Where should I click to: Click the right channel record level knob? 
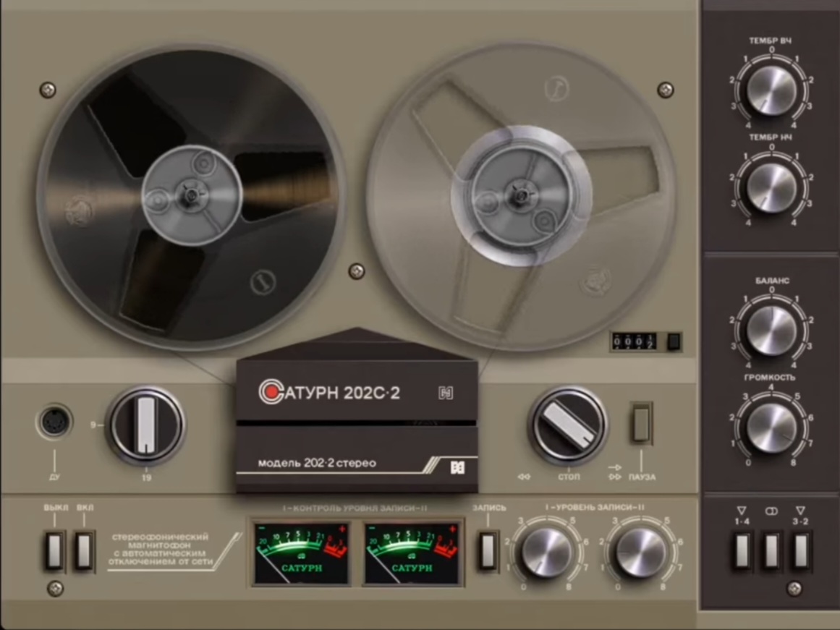[x=640, y=553]
